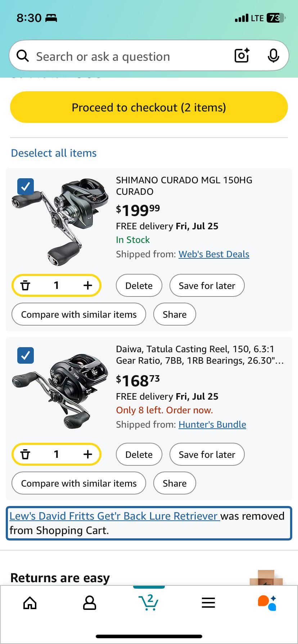
Task: Uncheck the Daiwa Tatula item checkbox
Action: [26, 355]
